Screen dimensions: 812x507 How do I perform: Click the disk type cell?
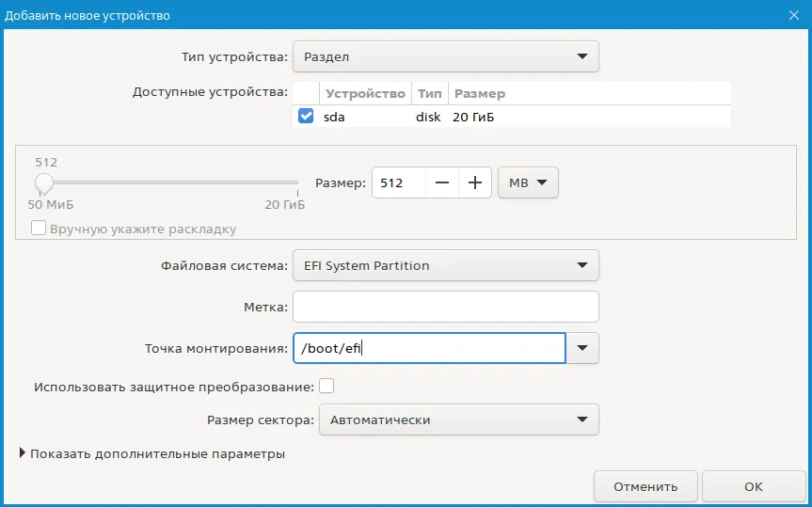pyautogui.click(x=428, y=117)
